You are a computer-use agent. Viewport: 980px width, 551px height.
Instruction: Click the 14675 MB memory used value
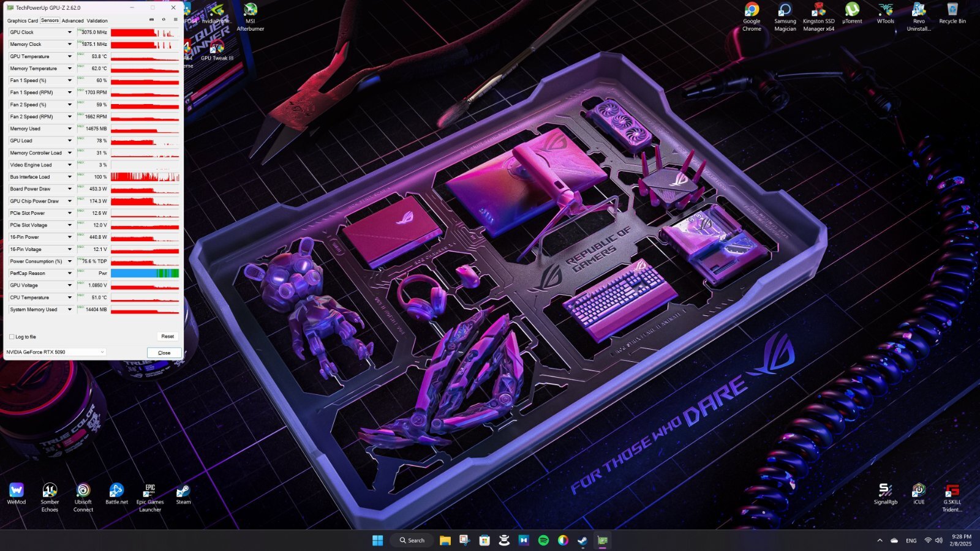(x=96, y=129)
